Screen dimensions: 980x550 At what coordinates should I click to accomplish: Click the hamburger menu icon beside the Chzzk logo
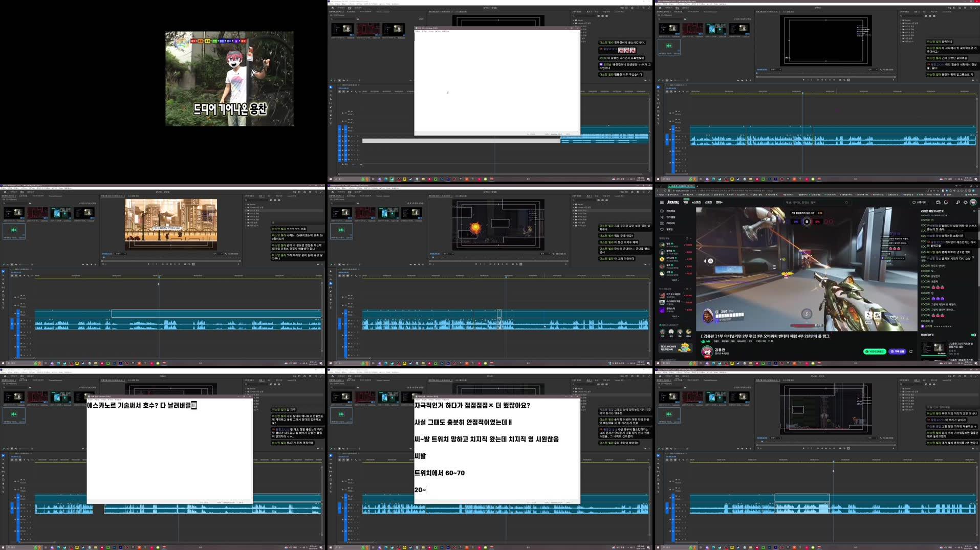click(x=662, y=202)
